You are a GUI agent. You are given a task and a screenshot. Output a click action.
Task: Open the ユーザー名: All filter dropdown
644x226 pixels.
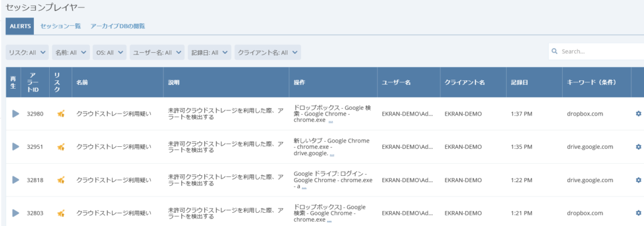pos(157,52)
